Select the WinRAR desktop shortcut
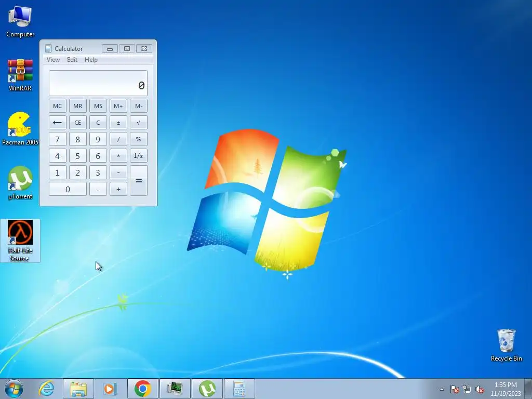This screenshot has height=399, width=532. point(20,75)
